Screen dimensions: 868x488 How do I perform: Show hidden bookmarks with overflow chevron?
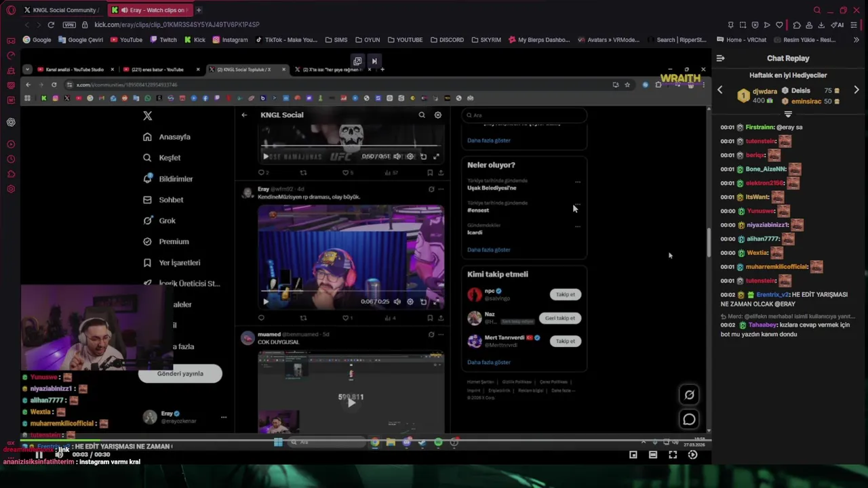click(x=857, y=40)
